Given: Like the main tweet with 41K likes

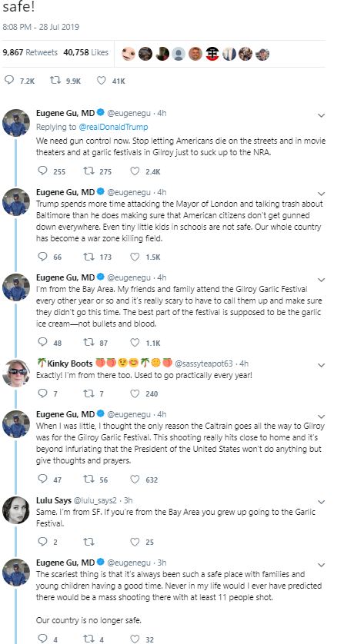Looking at the screenshot, I should click(102, 81).
